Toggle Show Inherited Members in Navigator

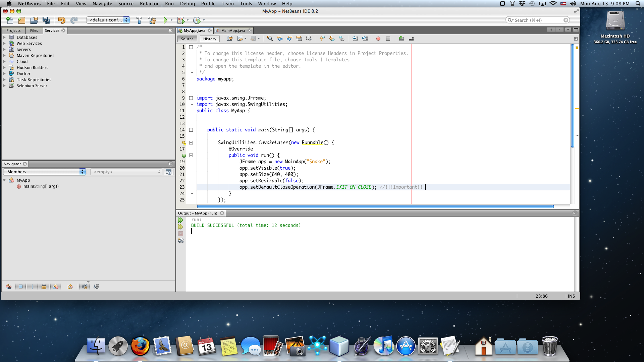click(9, 287)
